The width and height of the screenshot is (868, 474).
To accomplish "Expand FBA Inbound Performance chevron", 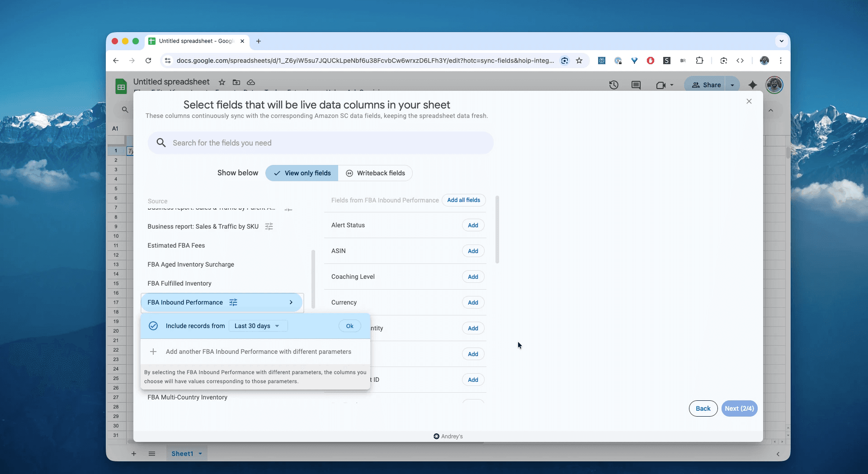I will (291, 302).
